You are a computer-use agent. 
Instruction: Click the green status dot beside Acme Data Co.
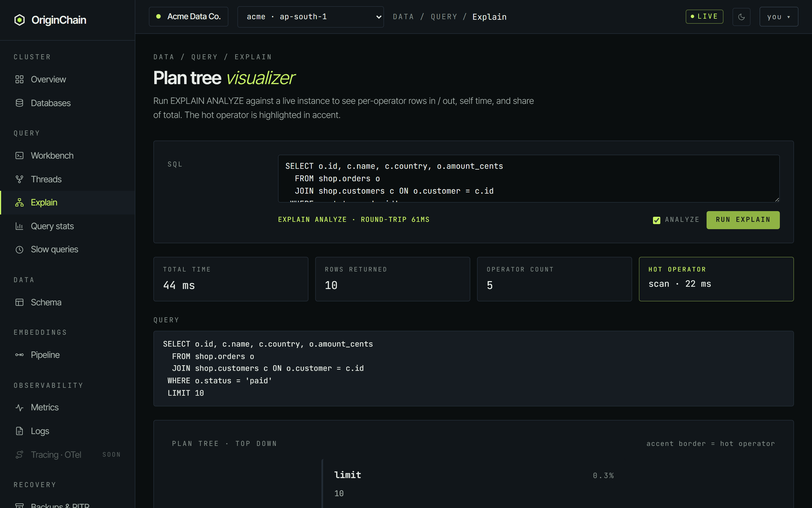[159, 17]
